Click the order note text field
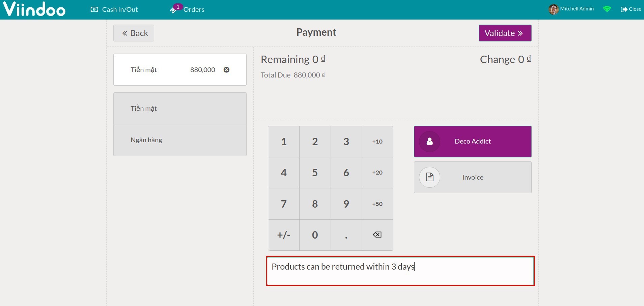This screenshot has width=644, height=306. point(400,271)
